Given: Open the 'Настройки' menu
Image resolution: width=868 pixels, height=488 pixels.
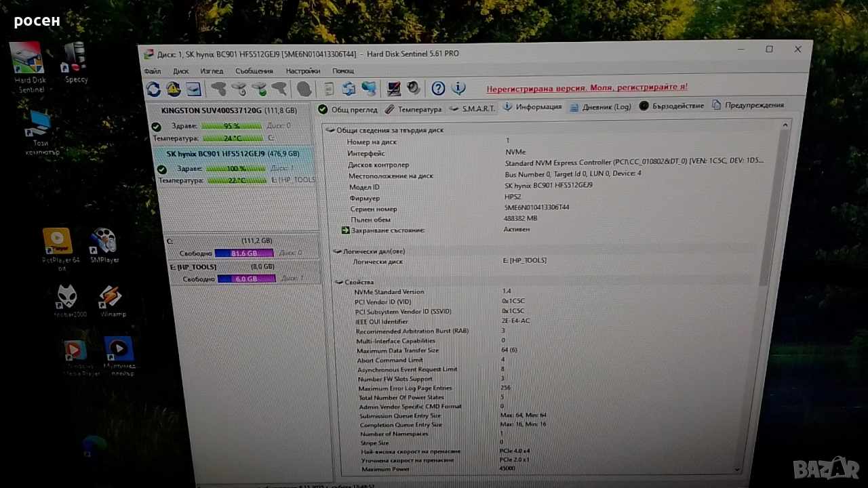Looking at the screenshot, I should coord(302,71).
